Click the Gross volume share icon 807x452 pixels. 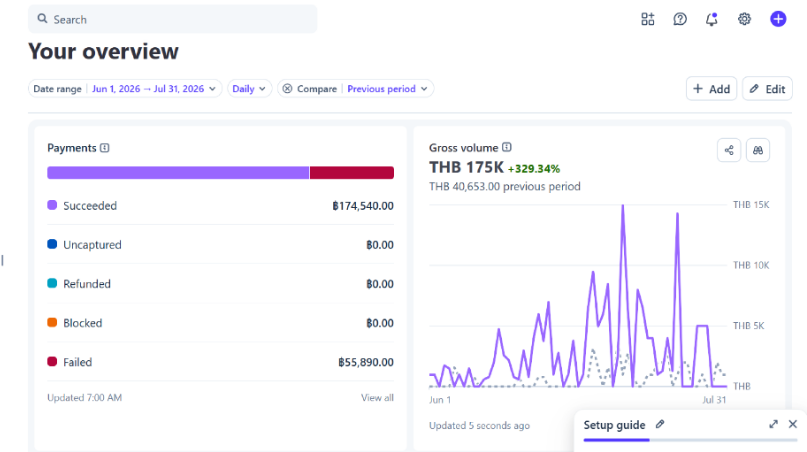pos(729,150)
